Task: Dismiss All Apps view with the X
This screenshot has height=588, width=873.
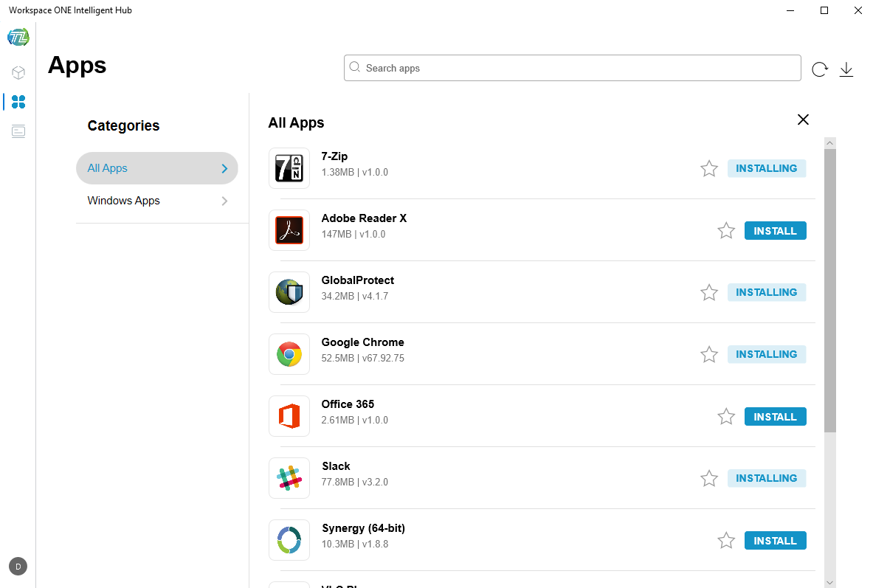Action: (803, 120)
